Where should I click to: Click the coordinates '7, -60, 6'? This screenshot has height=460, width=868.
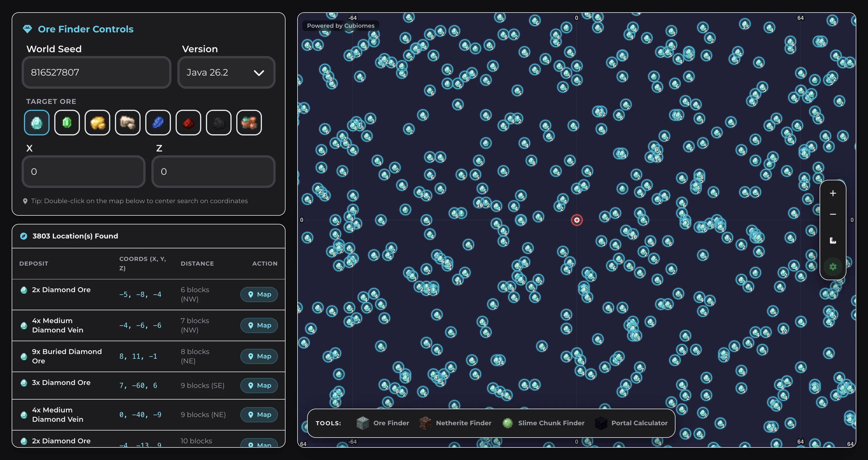[138, 386]
